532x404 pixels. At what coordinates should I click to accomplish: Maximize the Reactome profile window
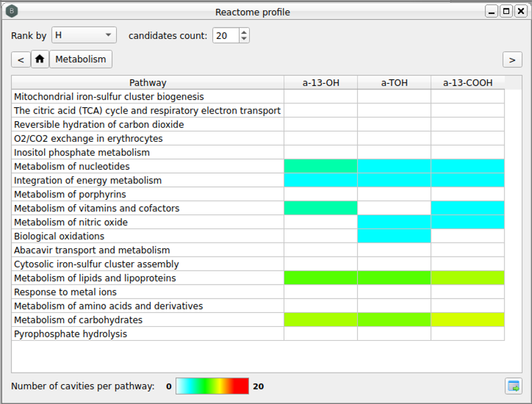(506, 11)
